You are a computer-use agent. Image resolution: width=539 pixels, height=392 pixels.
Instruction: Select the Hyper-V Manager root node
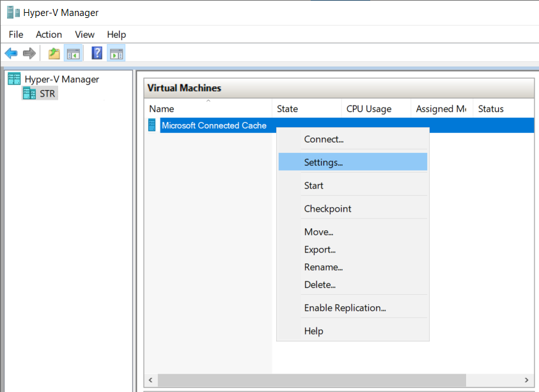pyautogui.click(x=61, y=79)
